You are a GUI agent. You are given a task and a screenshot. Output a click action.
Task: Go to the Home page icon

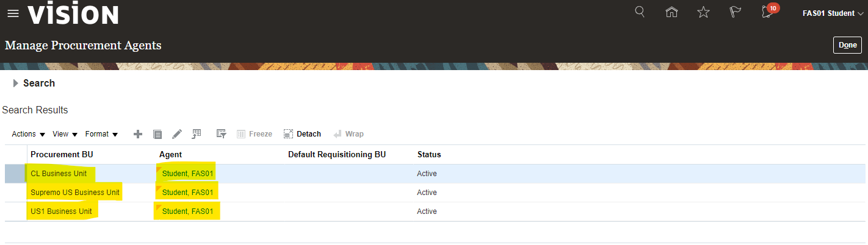coord(671,12)
